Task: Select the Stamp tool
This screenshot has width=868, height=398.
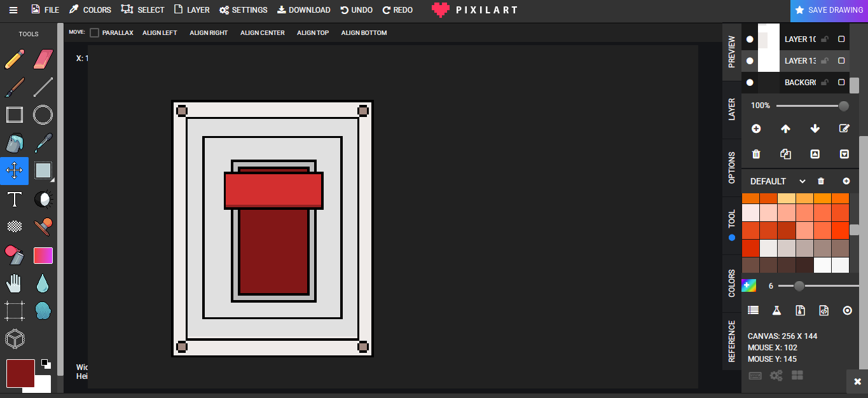Action: (x=43, y=226)
